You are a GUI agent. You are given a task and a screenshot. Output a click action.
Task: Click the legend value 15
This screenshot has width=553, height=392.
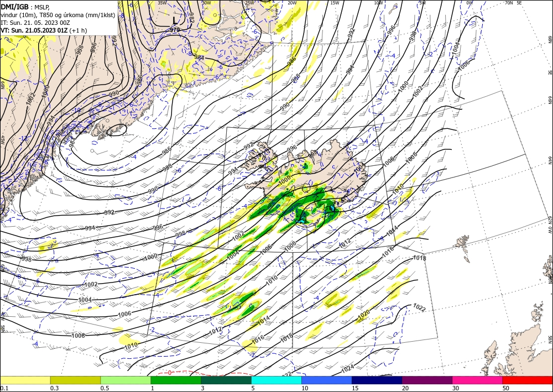[x=355, y=388]
